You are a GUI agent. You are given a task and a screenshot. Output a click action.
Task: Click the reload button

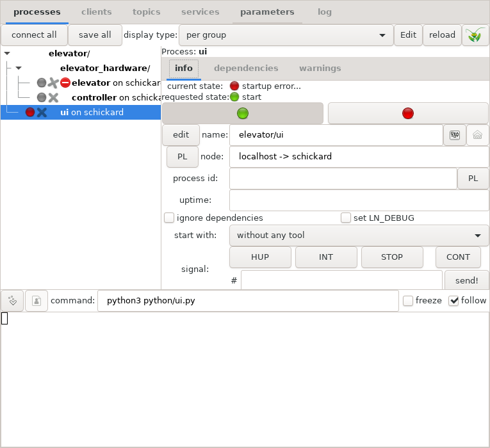pyautogui.click(x=442, y=35)
